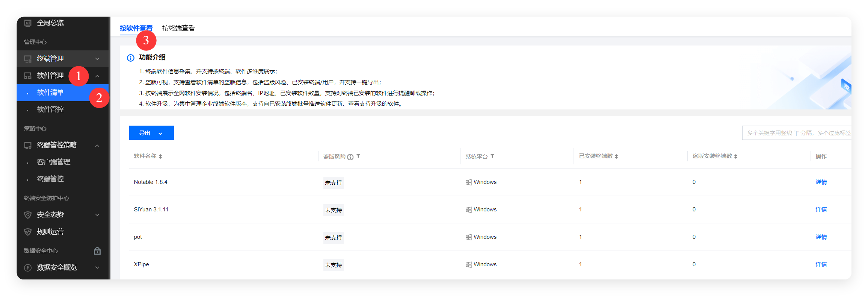Click the software name Notable 1.8.4
This screenshot has height=296, width=868.
coord(151,182)
